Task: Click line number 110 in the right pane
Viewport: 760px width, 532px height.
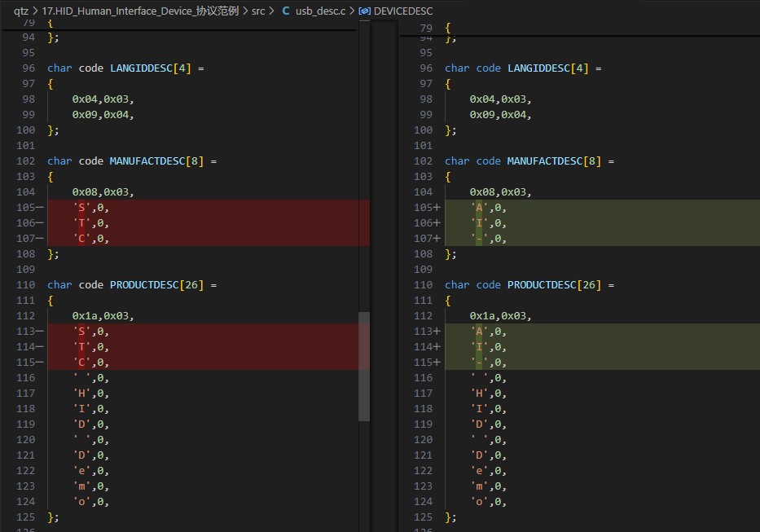Action: (423, 285)
